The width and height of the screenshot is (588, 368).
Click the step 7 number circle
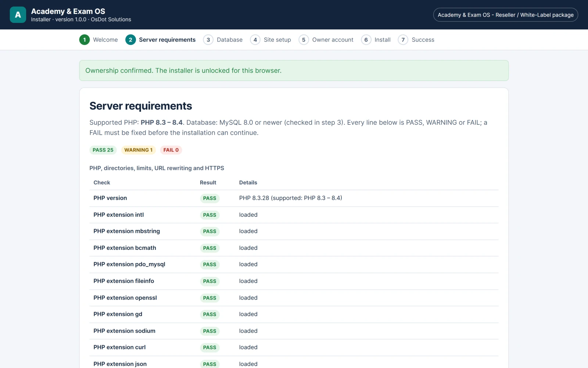pos(403,40)
